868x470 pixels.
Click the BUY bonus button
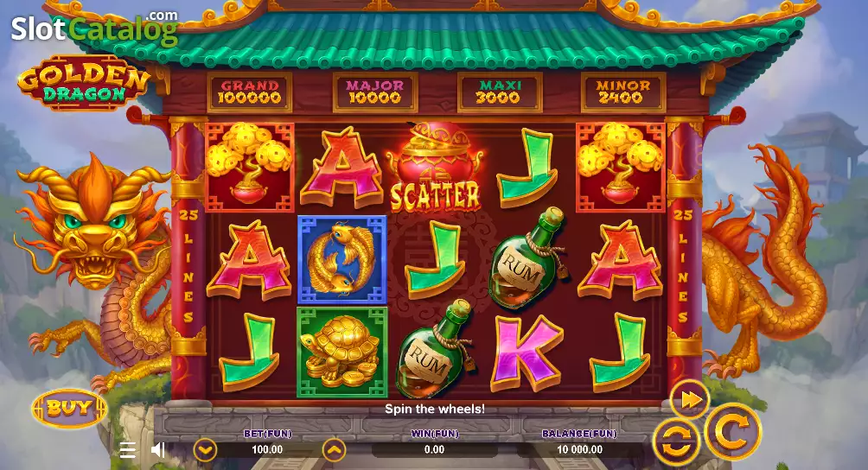[69, 409]
